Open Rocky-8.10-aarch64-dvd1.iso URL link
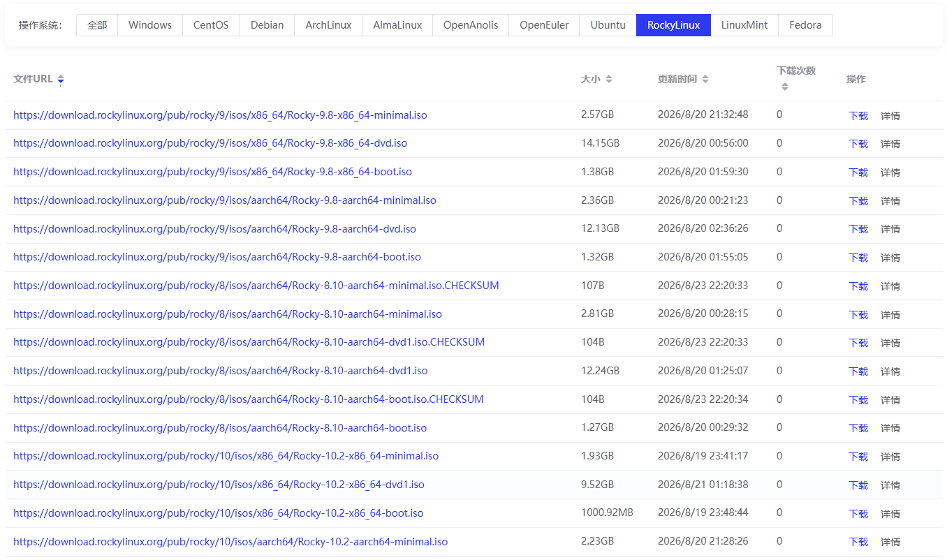 [220, 371]
